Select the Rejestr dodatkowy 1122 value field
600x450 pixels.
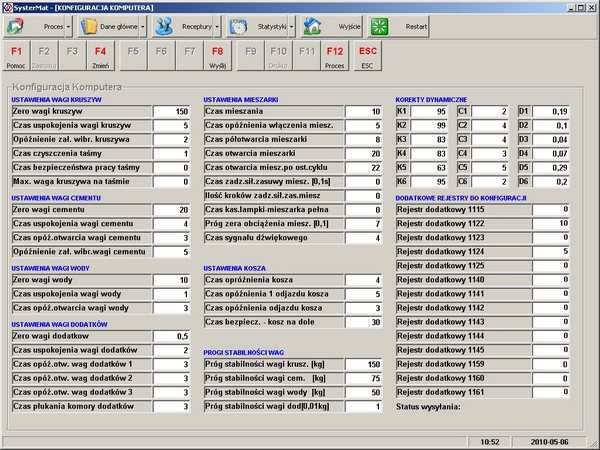click(x=551, y=224)
